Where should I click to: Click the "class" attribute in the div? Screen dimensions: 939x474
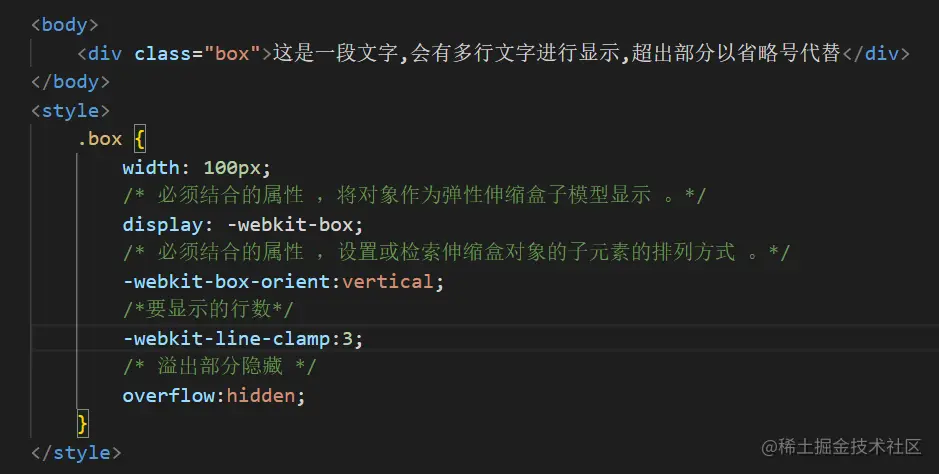[x=163, y=54]
